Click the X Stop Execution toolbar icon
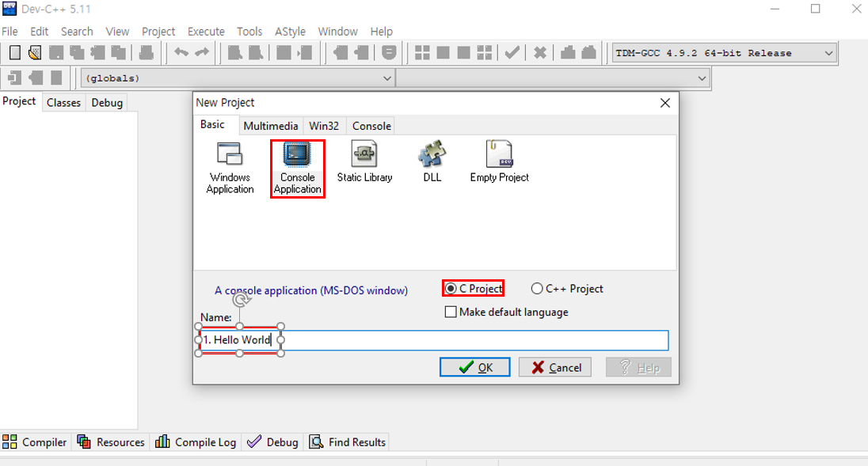The width and height of the screenshot is (868, 466). coord(540,53)
